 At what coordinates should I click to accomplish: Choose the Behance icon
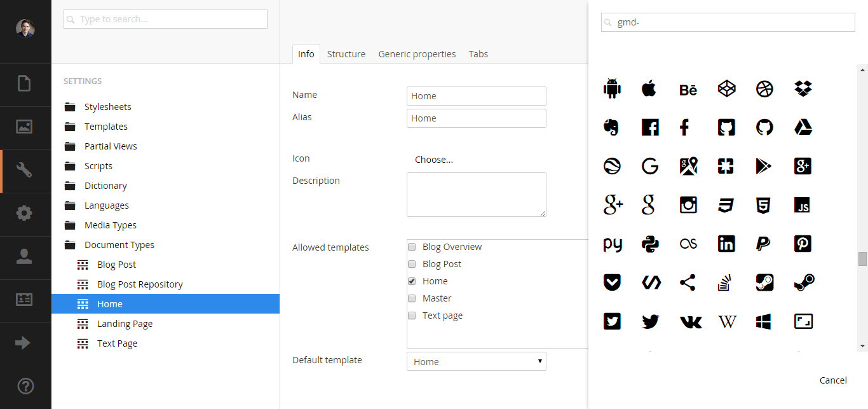click(688, 90)
